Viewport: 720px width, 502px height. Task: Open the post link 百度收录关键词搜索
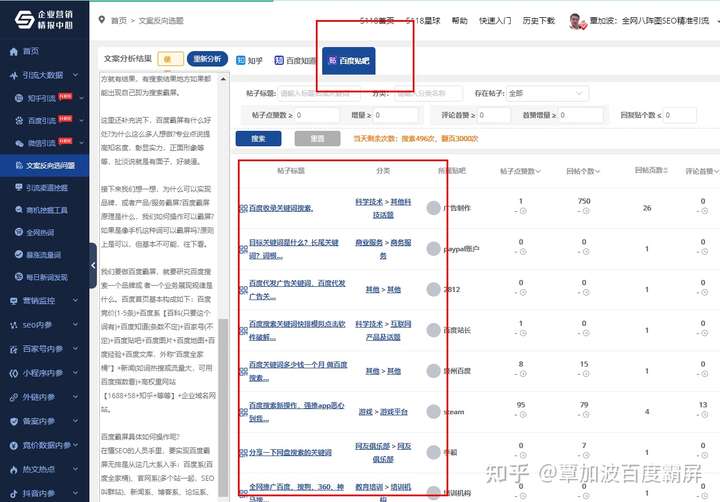pos(281,209)
